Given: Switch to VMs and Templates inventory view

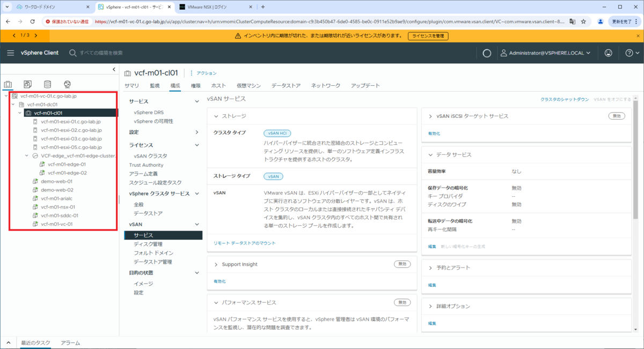Looking at the screenshot, I should (x=28, y=84).
